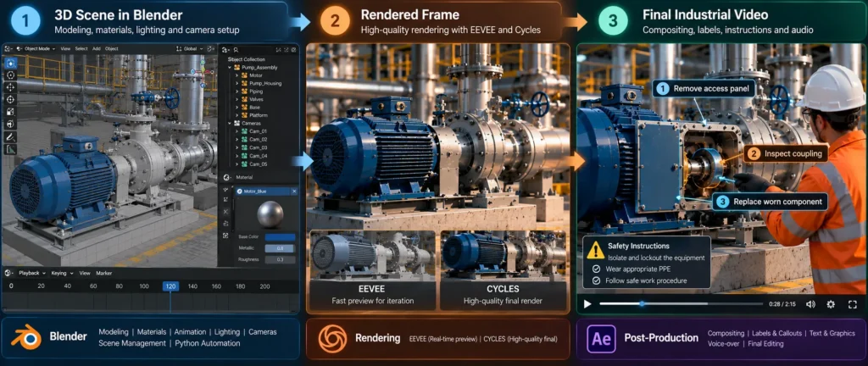
Task: Open the Object Mode dropdown
Action: click(36, 48)
